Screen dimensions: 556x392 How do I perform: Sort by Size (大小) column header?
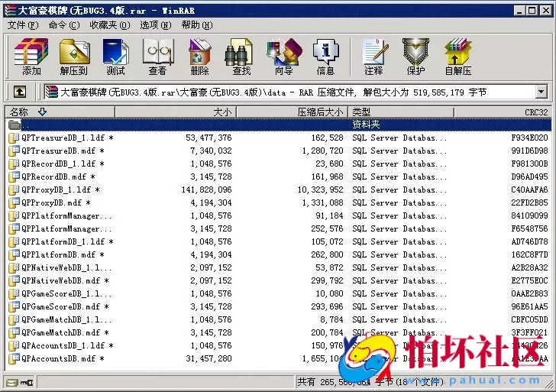coord(176,112)
